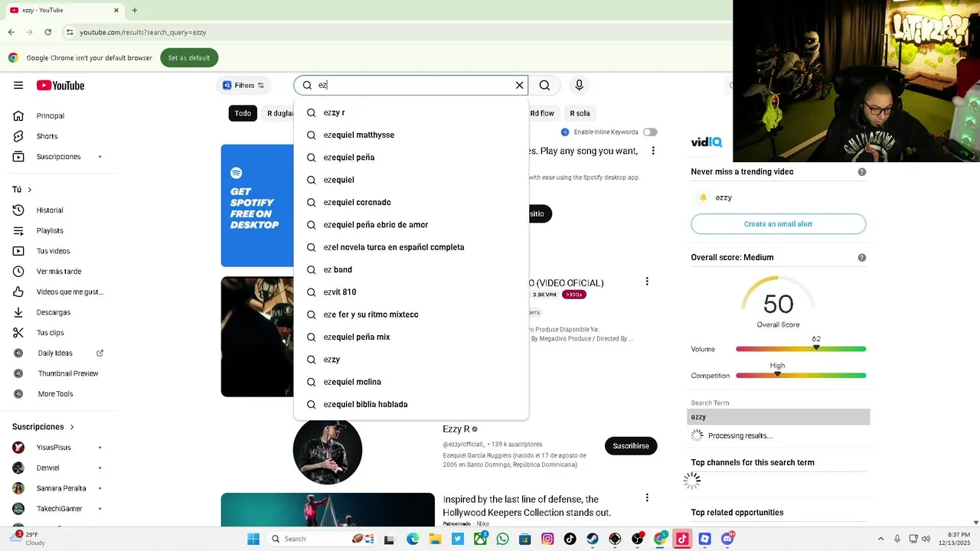The height and width of the screenshot is (551, 980).
Task: Toggle Enable Inline Keywords switch
Action: click(650, 132)
